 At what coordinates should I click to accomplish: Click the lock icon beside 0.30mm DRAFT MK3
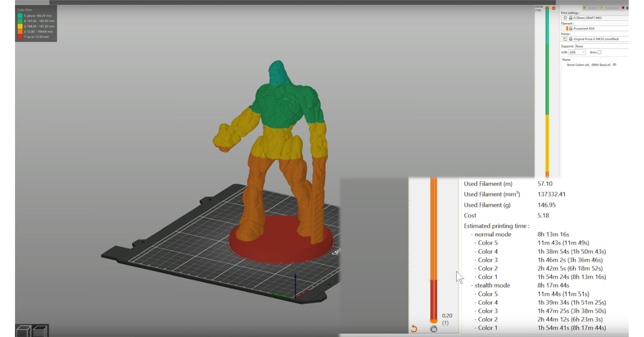[571, 18]
